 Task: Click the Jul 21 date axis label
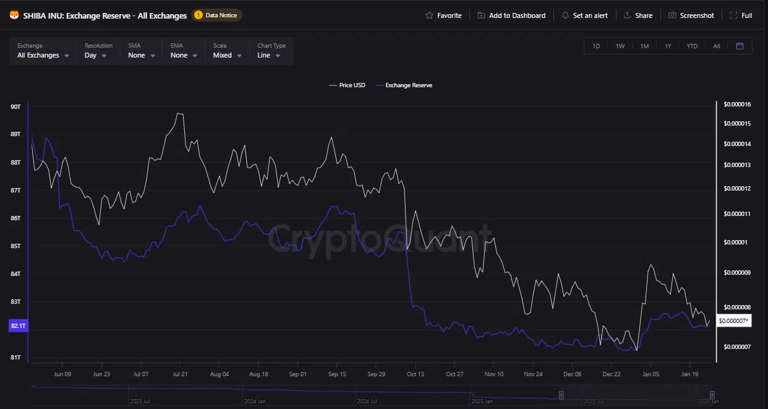(x=180, y=374)
